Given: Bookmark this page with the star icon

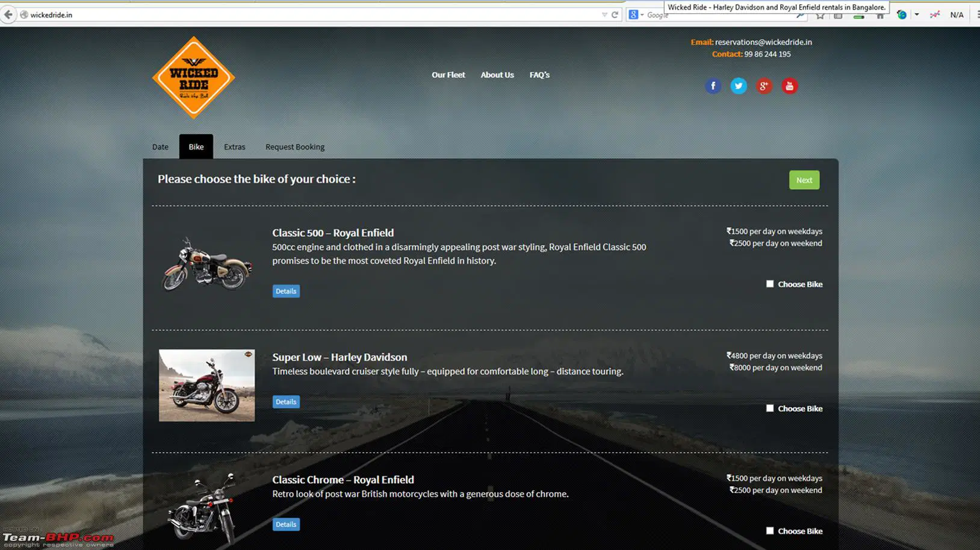Looking at the screenshot, I should point(820,16).
